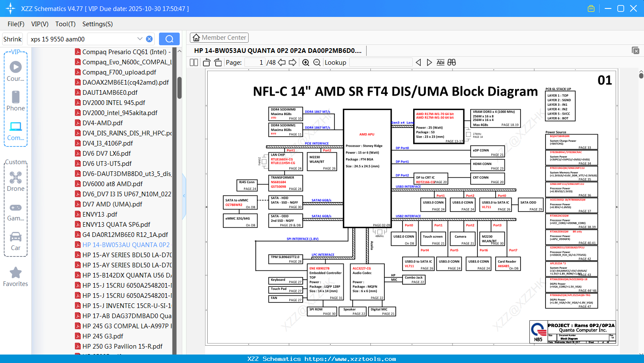The width and height of the screenshot is (644, 363).
Task: Rotate page counterclockwise
Action: click(207, 62)
